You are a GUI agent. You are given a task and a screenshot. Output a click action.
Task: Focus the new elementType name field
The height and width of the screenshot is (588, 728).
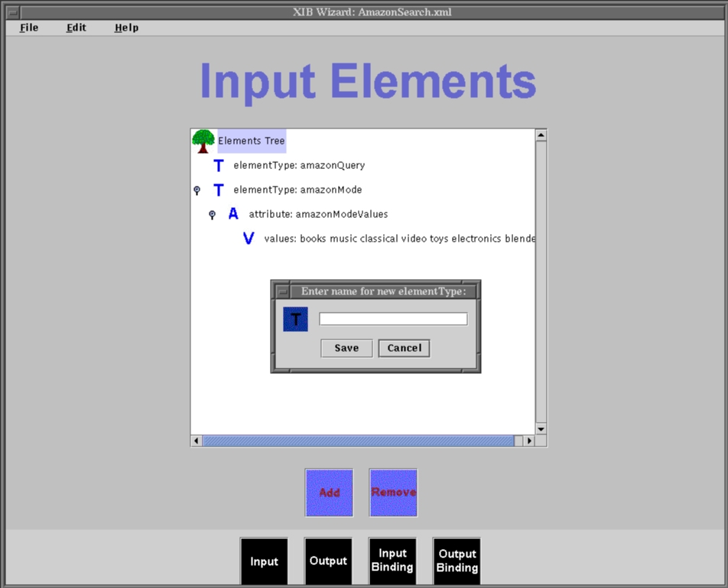point(393,319)
